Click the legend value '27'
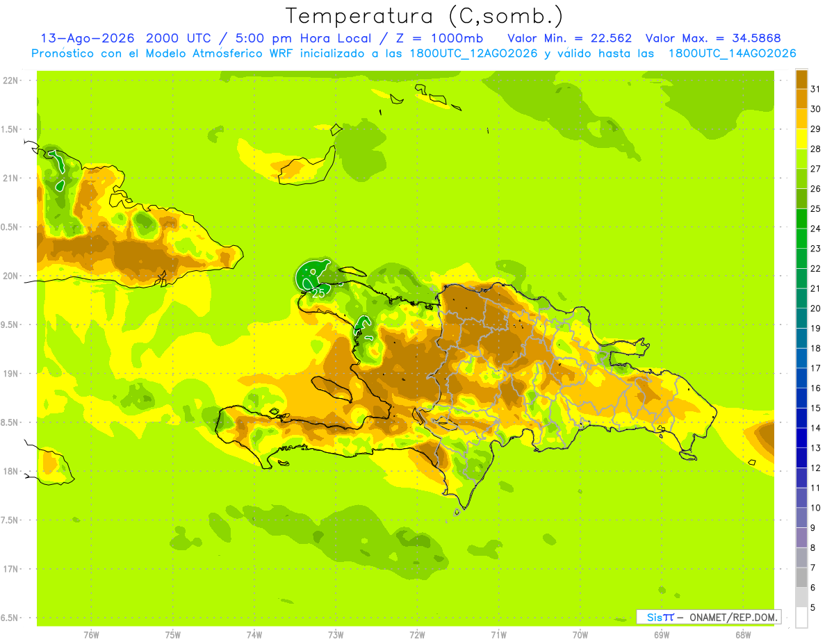 click(x=816, y=169)
